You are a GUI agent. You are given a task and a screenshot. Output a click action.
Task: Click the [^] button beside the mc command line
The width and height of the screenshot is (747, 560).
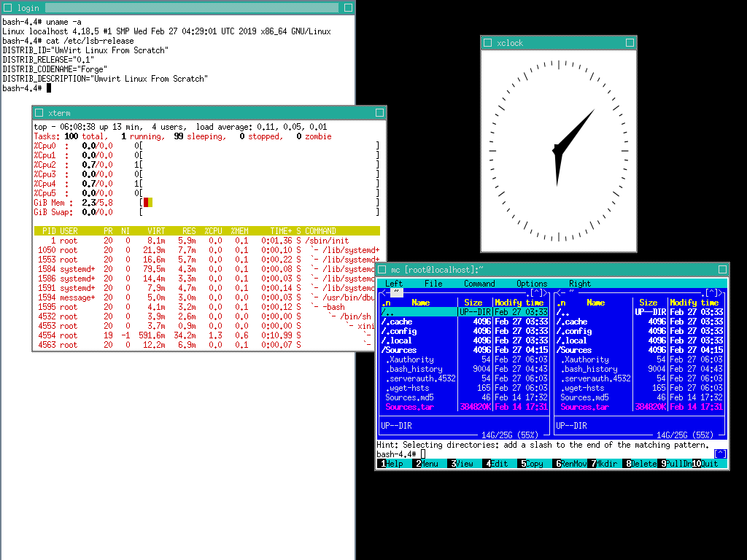tap(720, 454)
